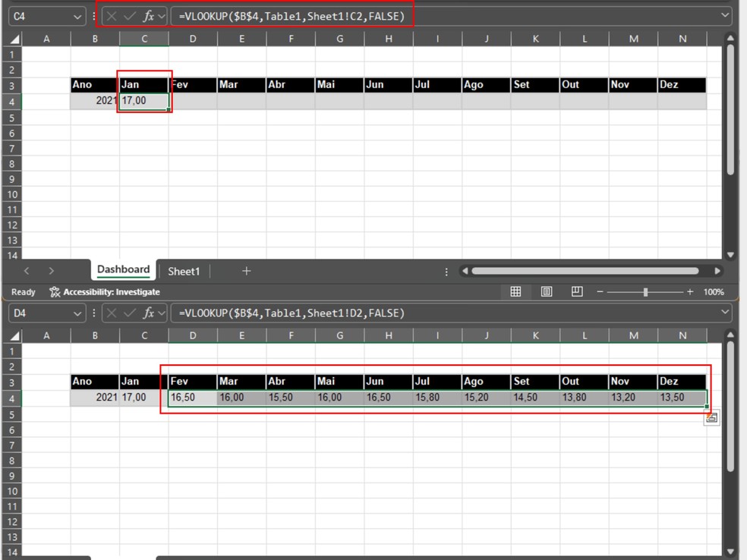
Task: Click lower sheet vertical scrollbar thumb
Action: pos(730,407)
